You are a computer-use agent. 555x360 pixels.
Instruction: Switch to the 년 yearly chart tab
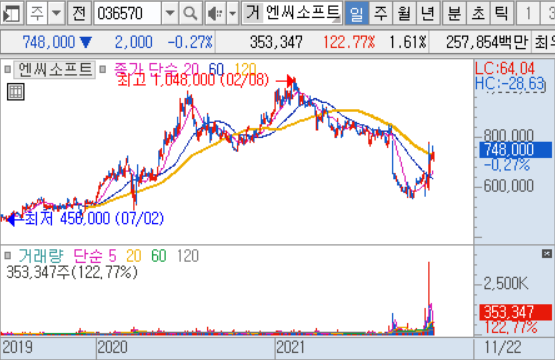click(428, 13)
